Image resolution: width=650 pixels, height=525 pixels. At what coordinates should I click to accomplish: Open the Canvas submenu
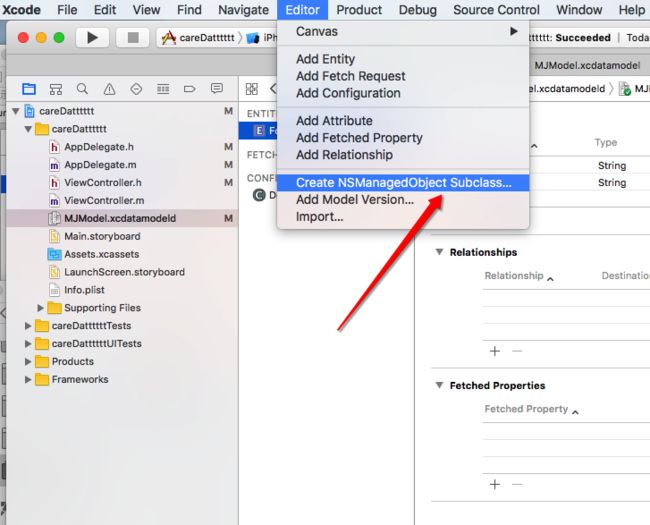pos(403,32)
